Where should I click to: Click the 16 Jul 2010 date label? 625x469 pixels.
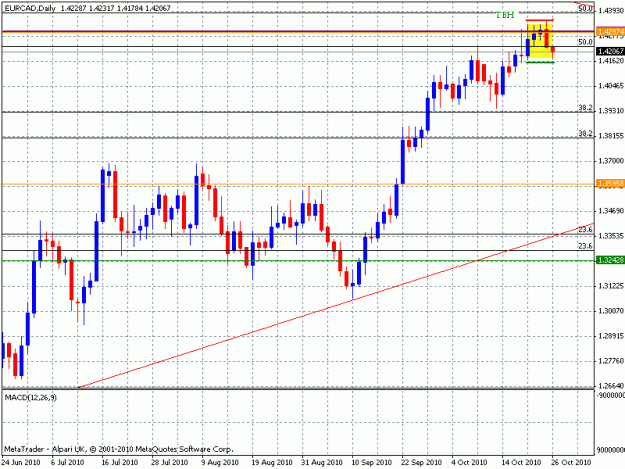[x=119, y=462]
